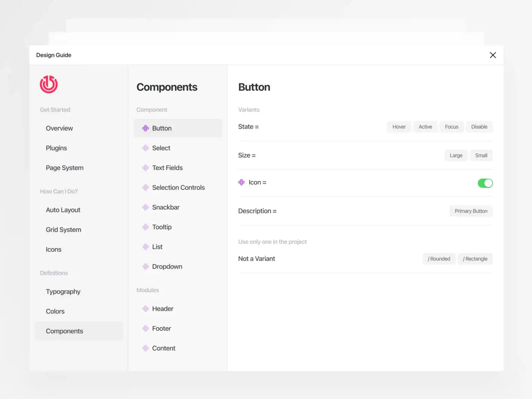Viewport: 532px width, 399px height.
Task: Select Large size option
Action: 456,155
